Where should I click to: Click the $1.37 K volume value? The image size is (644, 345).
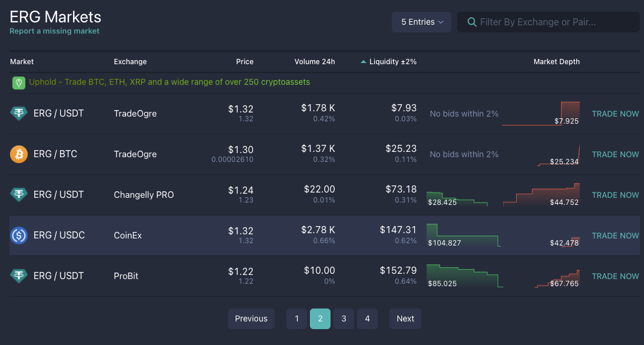tap(318, 148)
